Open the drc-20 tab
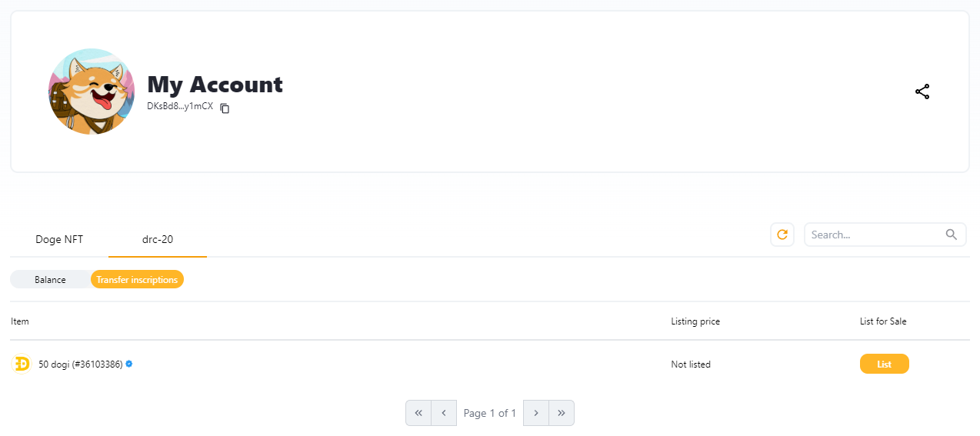The image size is (980, 436). [x=158, y=239]
